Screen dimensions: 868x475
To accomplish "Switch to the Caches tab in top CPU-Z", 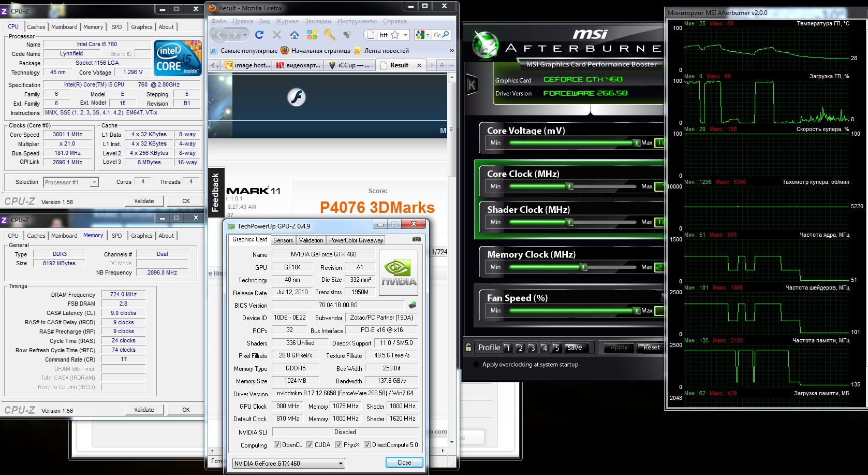I will coord(36,27).
